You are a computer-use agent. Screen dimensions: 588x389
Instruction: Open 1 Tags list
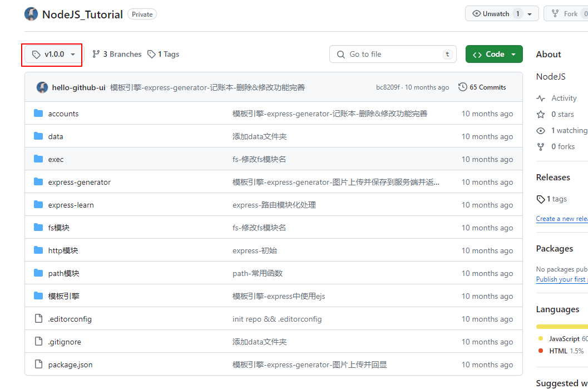pyautogui.click(x=163, y=55)
